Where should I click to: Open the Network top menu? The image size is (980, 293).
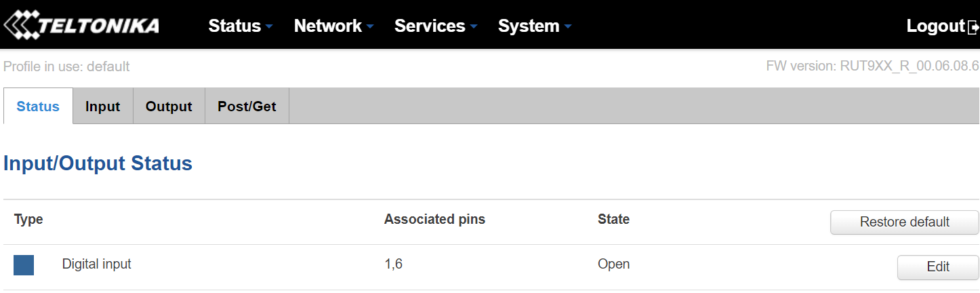pyautogui.click(x=328, y=26)
